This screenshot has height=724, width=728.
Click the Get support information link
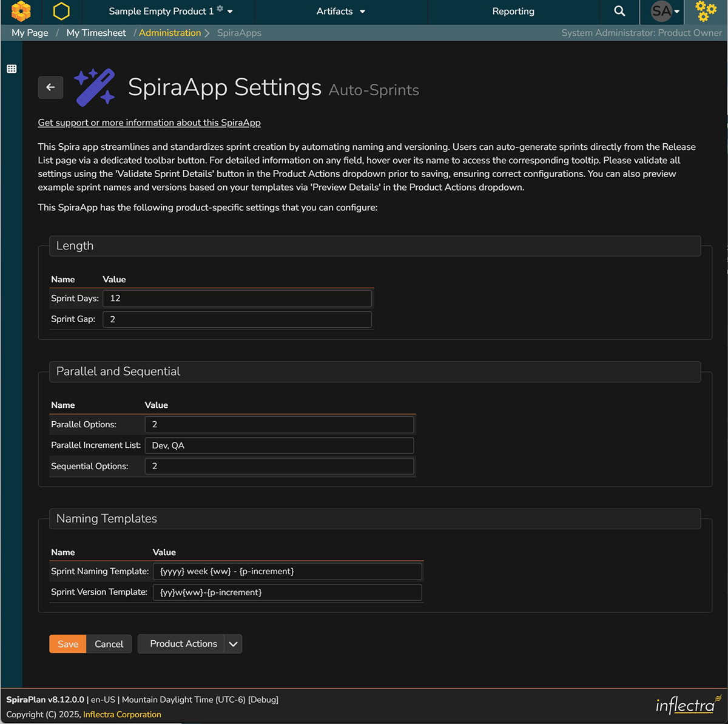149,123
